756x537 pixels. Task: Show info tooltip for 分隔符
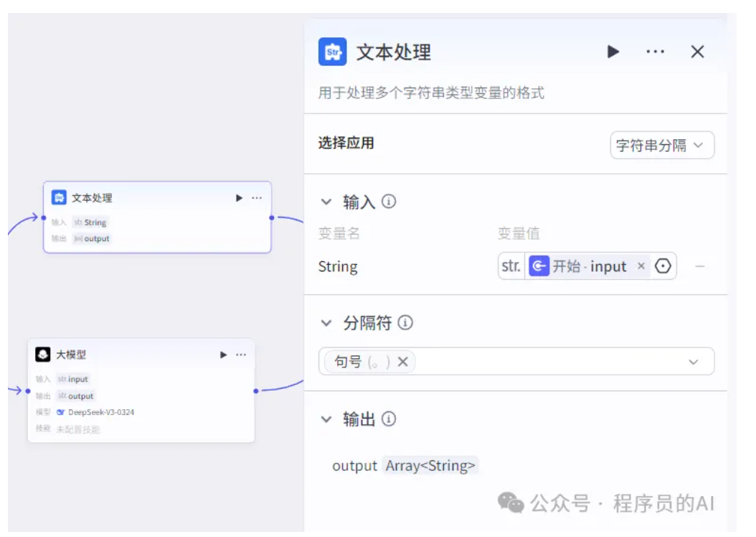click(x=405, y=322)
